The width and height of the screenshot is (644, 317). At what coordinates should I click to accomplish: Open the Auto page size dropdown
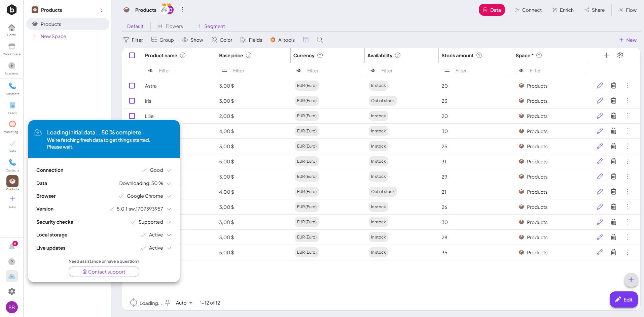184,303
